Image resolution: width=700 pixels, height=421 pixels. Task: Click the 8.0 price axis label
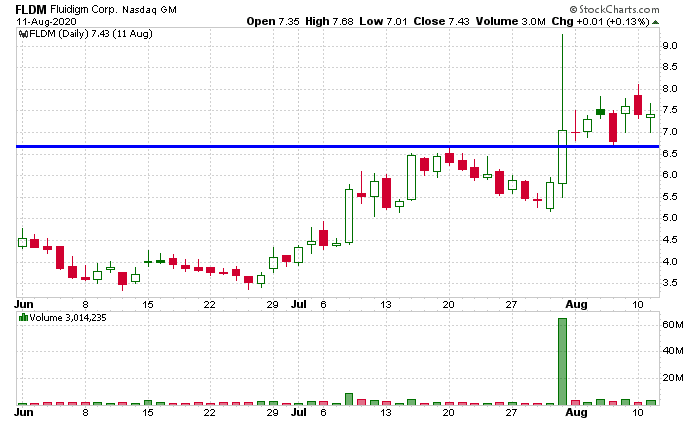pos(670,88)
